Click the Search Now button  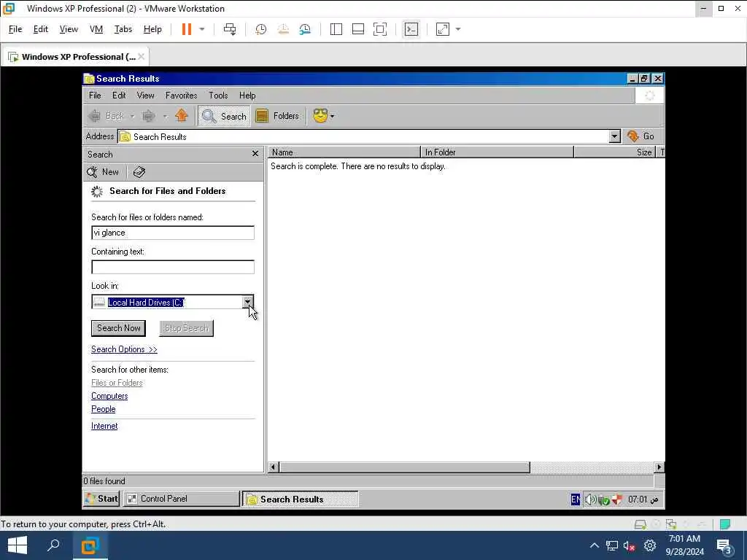pos(119,327)
